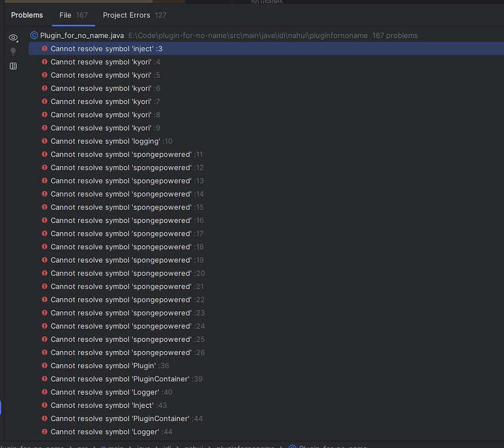
Task: Select error Cannot resolve symbol 'Inject' :43
Action: click(267, 405)
